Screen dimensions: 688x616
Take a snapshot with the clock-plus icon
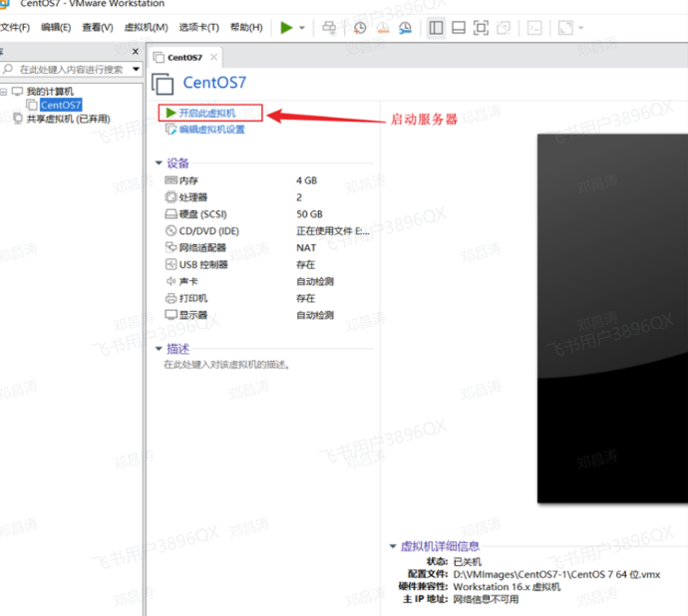(x=359, y=28)
